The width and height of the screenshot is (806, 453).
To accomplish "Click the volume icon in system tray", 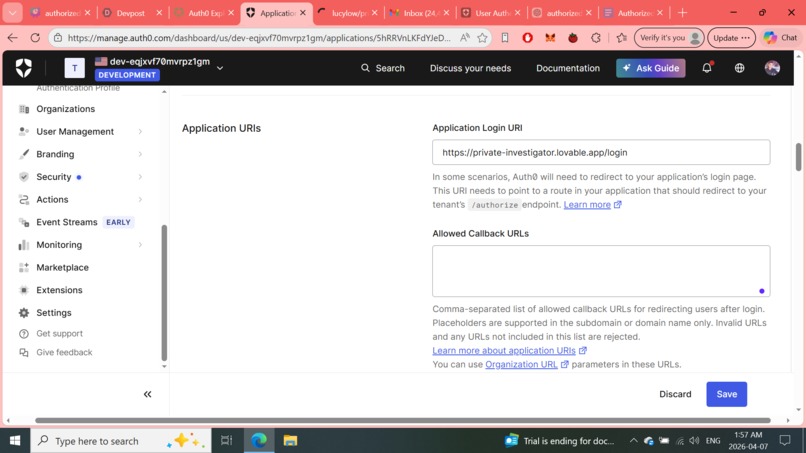I will point(694,441).
